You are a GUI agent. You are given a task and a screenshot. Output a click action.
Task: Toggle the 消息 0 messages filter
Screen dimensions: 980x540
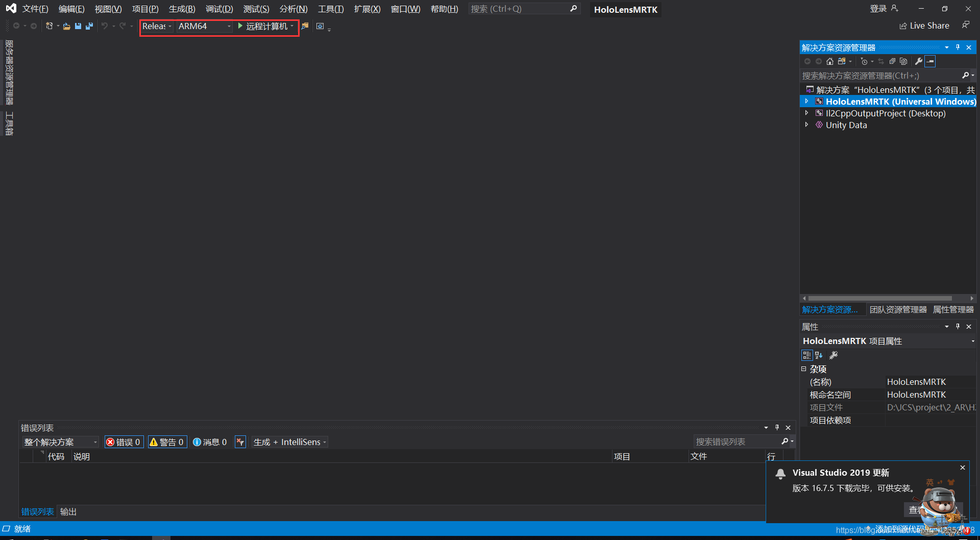coord(210,442)
